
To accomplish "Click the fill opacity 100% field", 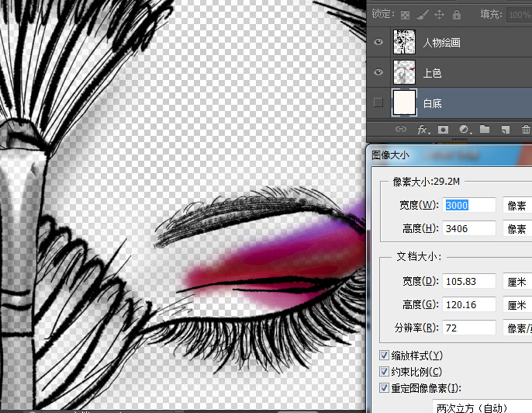I will (x=519, y=15).
